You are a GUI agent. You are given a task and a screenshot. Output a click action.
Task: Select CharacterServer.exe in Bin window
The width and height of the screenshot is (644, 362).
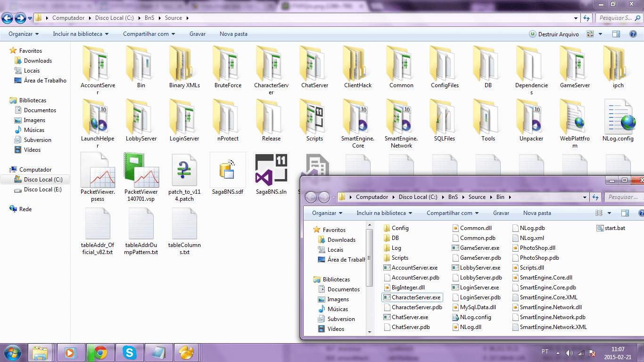(412, 297)
